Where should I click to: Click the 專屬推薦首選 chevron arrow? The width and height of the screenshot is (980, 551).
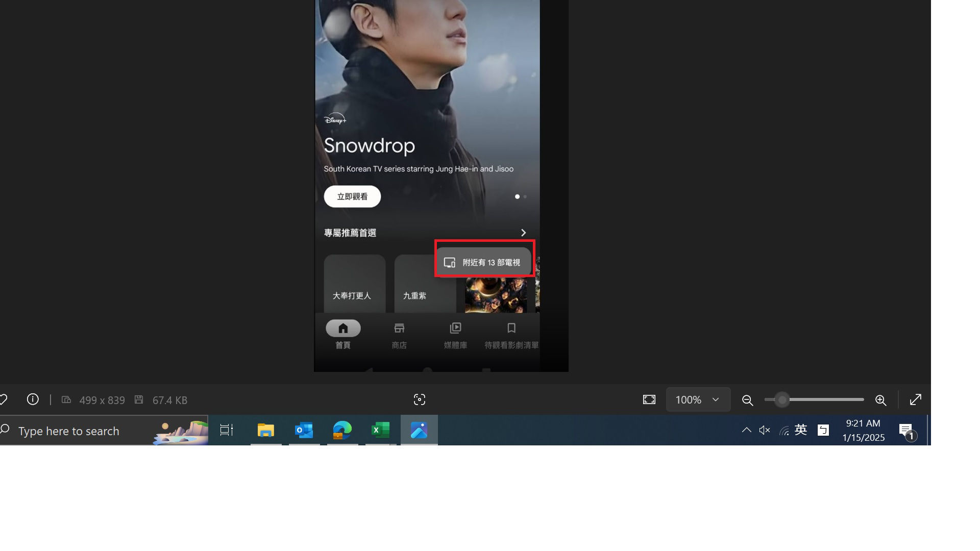(523, 233)
